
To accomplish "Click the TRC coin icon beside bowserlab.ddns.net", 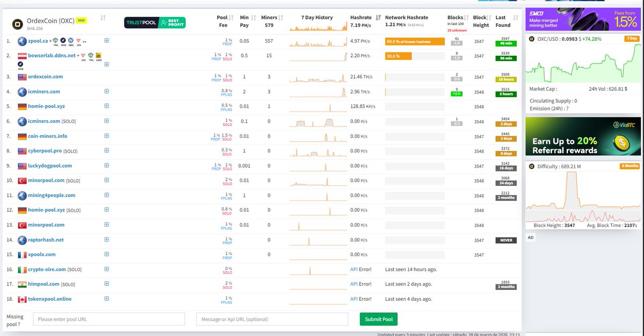I will pos(91,55).
